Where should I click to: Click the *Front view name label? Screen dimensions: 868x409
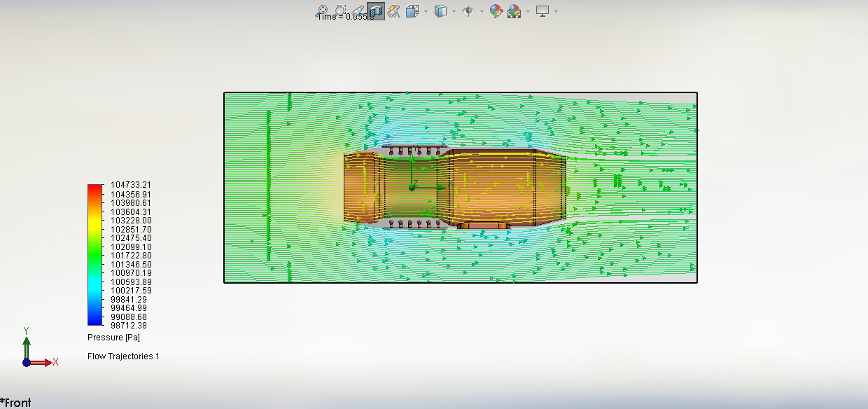pos(16,403)
